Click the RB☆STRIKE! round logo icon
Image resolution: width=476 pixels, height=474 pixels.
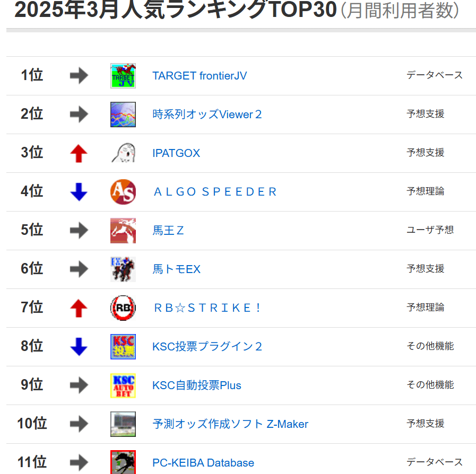click(123, 308)
